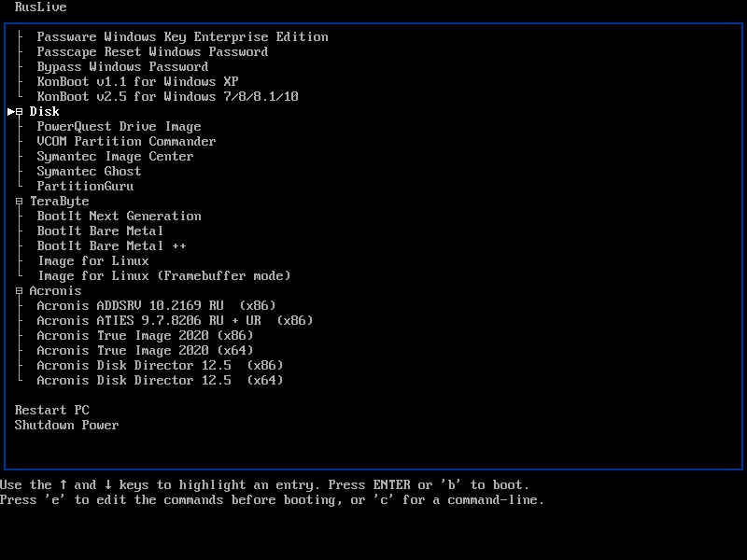Click Restart PC option
The image size is (747, 560).
(52, 411)
